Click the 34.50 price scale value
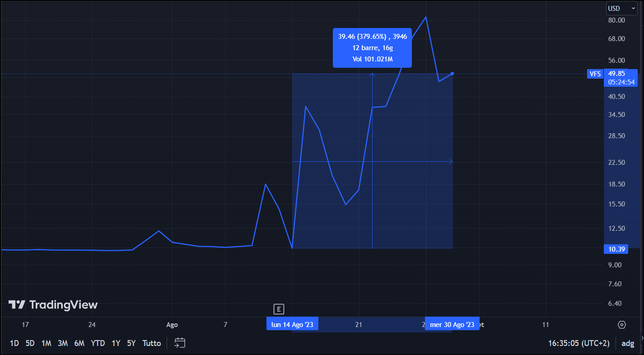The image size is (644, 355). click(x=616, y=115)
